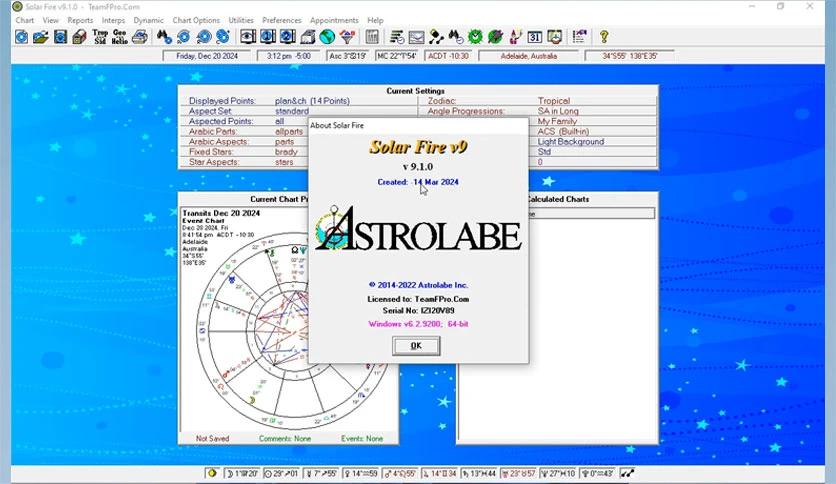Click 'Comments: None' below chart preview
This screenshot has width=836, height=484.
(x=285, y=439)
